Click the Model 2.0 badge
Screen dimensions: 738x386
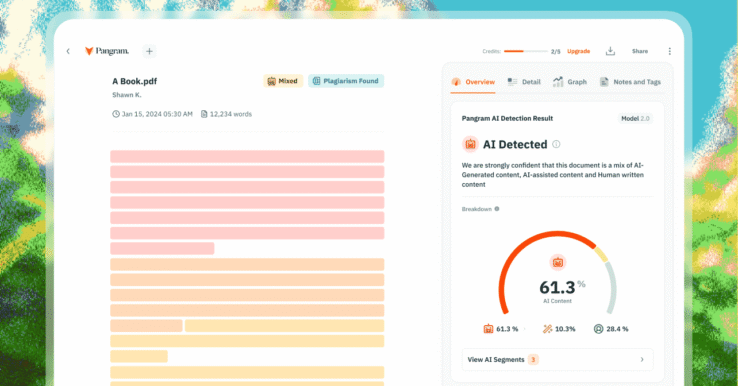point(635,119)
